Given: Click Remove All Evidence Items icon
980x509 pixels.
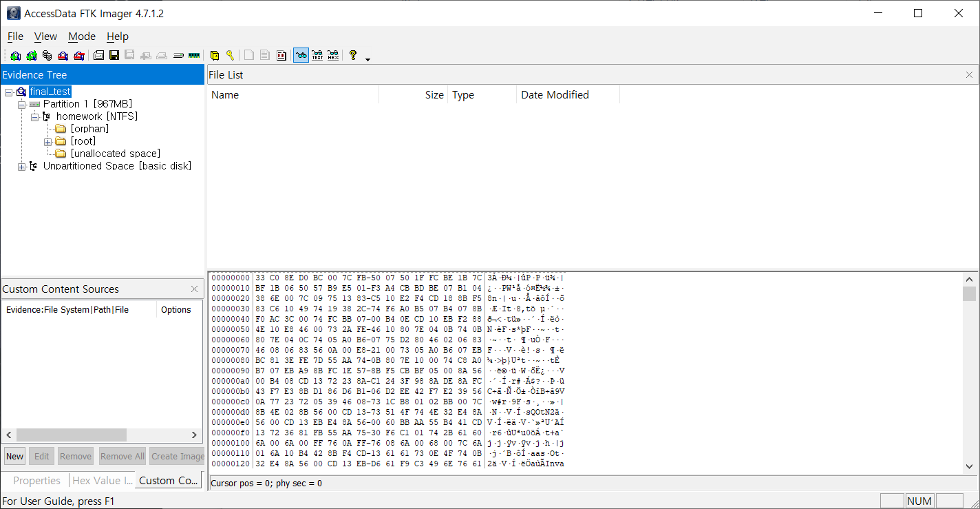Looking at the screenshot, I should 78,56.
